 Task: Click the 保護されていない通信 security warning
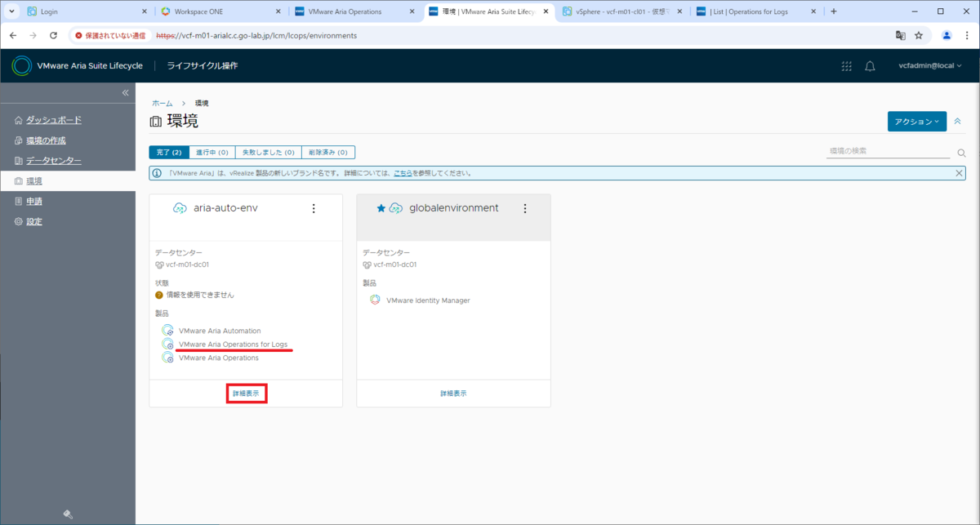pyautogui.click(x=109, y=36)
